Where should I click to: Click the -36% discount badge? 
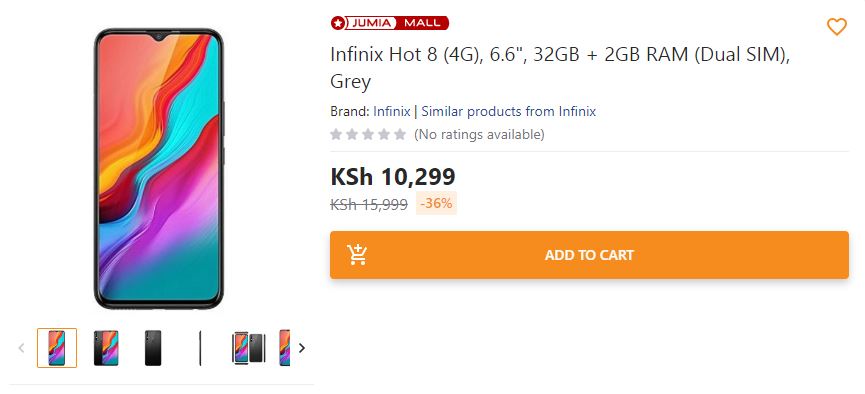click(436, 204)
